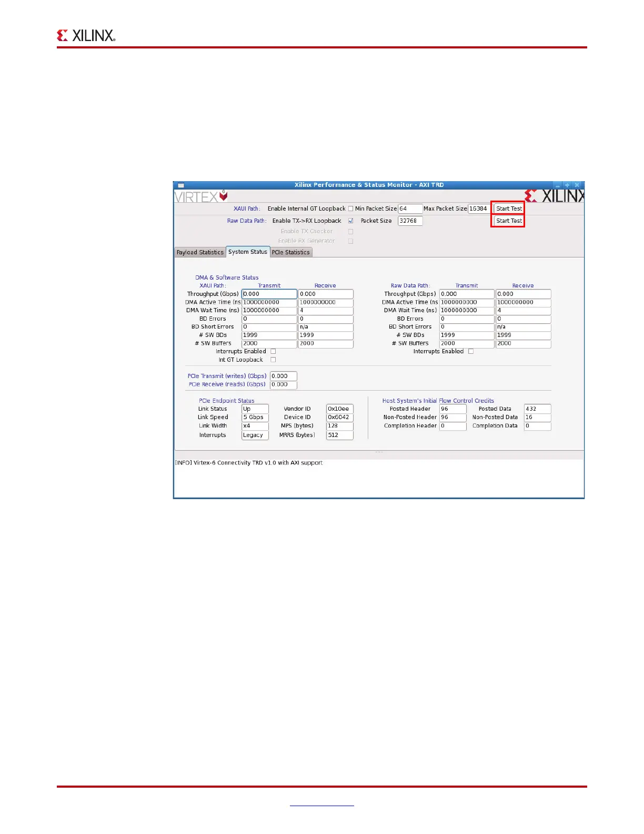
Task: Select the System Status tab
Action: (x=248, y=252)
